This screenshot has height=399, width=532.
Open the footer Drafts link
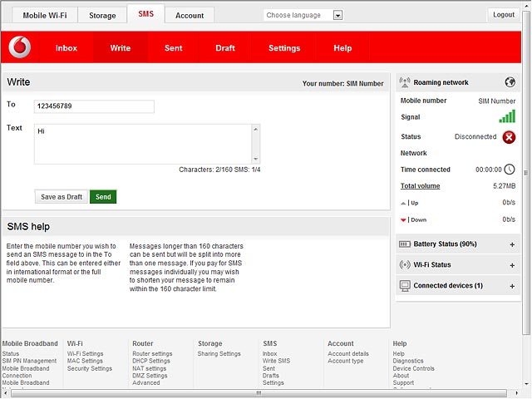[x=271, y=376]
